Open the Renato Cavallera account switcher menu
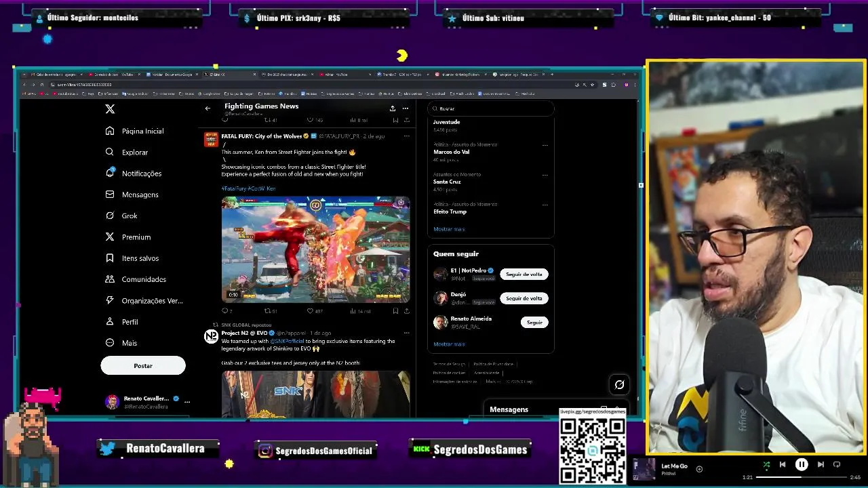Viewport: 868px width, 488px height. click(x=148, y=402)
